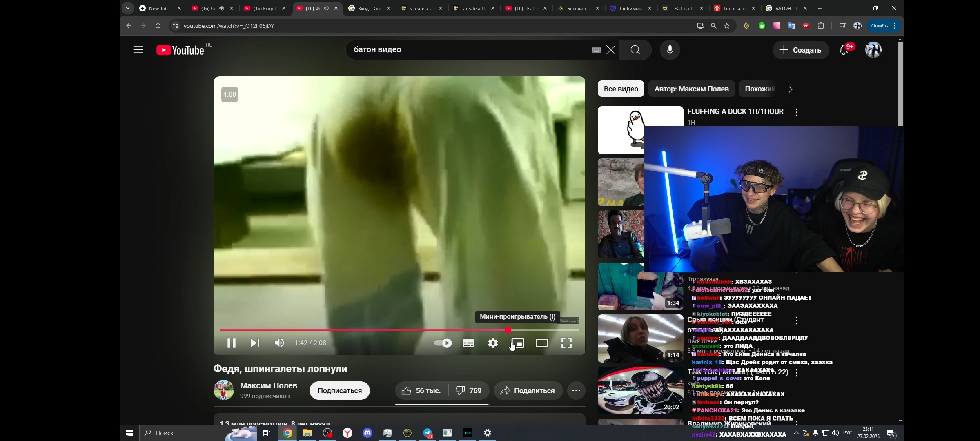Viewport: 980px width, 441px height.
Task: Click the 1.00 playback speed badge
Action: 229,95
